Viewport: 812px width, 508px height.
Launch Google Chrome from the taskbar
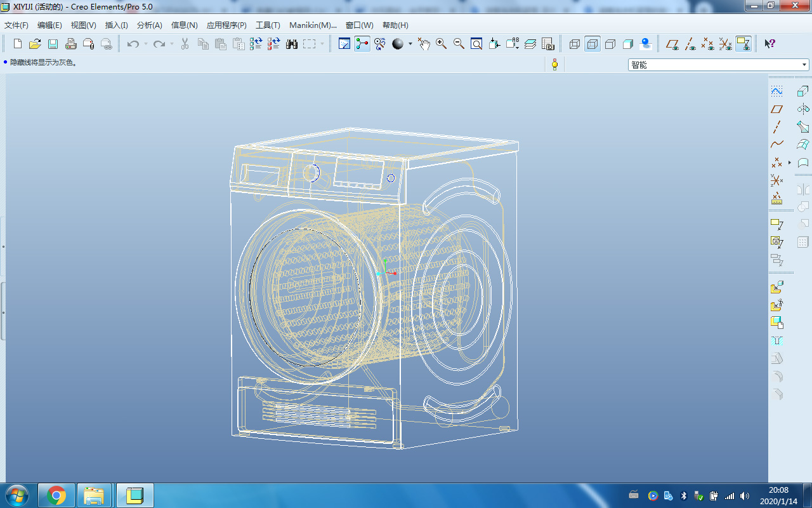[56, 495]
